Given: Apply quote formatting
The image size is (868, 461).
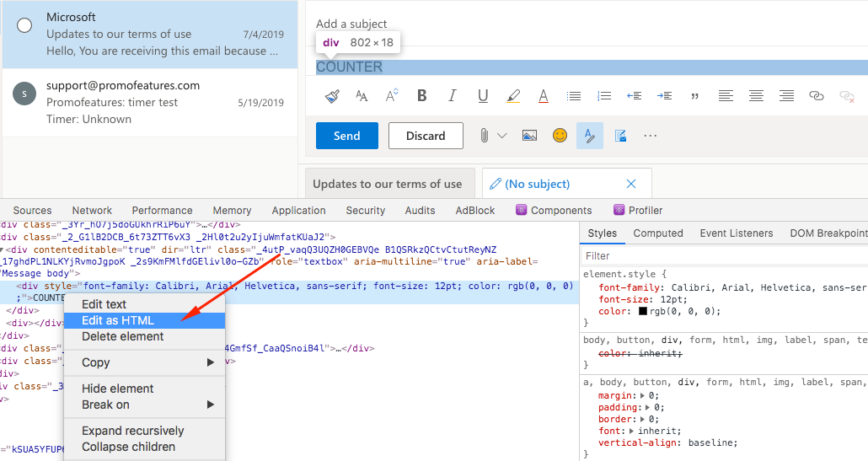Looking at the screenshot, I should tap(694, 96).
